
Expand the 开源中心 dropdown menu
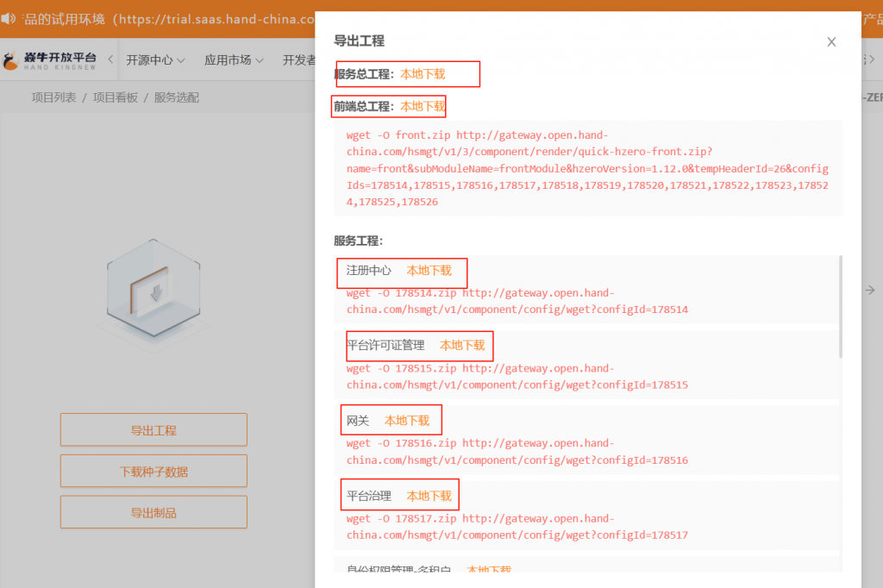[x=155, y=60]
